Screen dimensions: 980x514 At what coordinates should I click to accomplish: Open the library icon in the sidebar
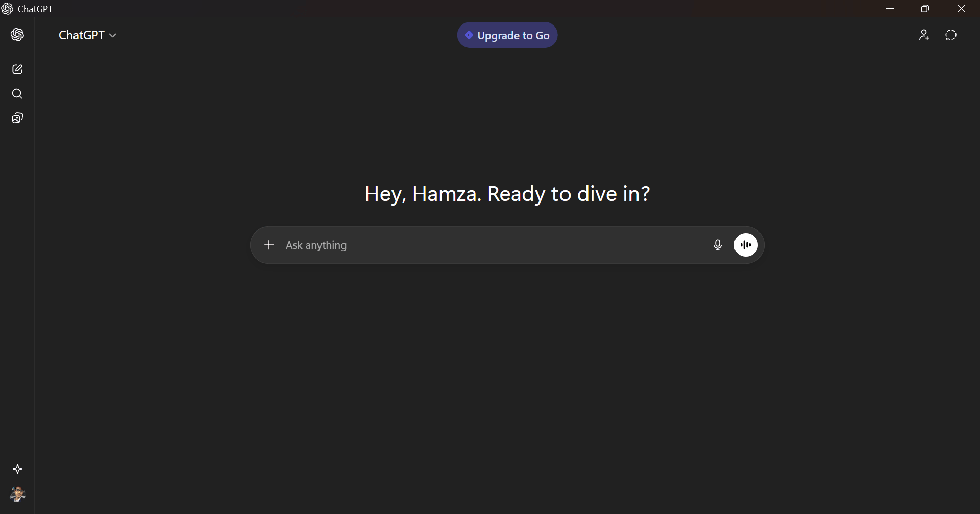tap(17, 118)
